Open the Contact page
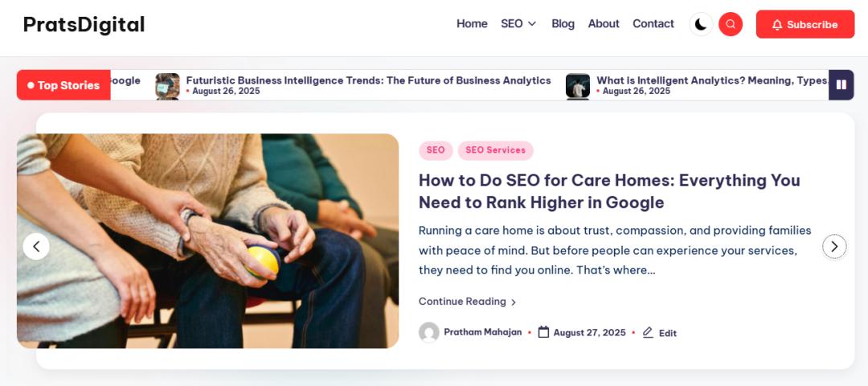 click(653, 24)
